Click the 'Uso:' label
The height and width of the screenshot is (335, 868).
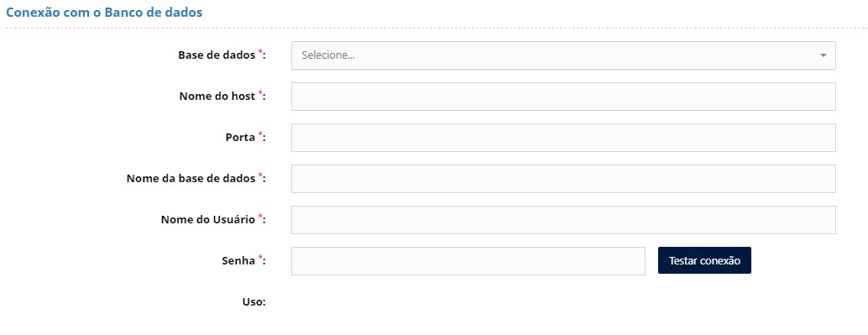click(254, 302)
